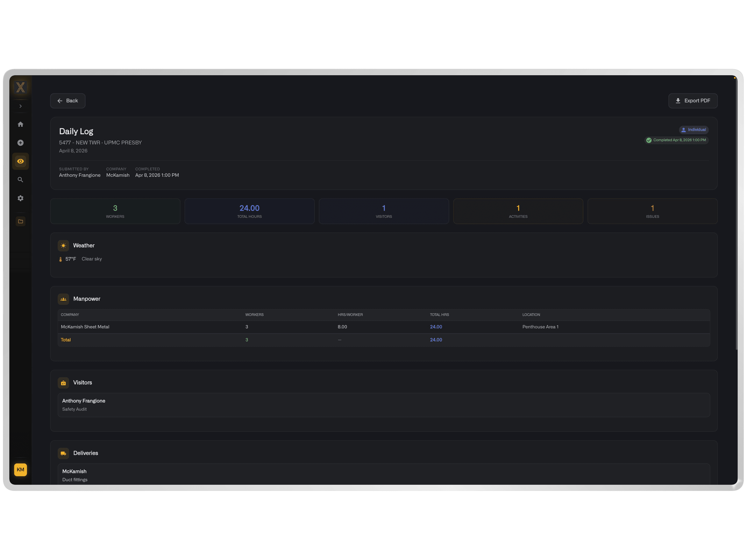The image size is (747, 560).
Task: Select the Workers stat card
Action: 115,211
